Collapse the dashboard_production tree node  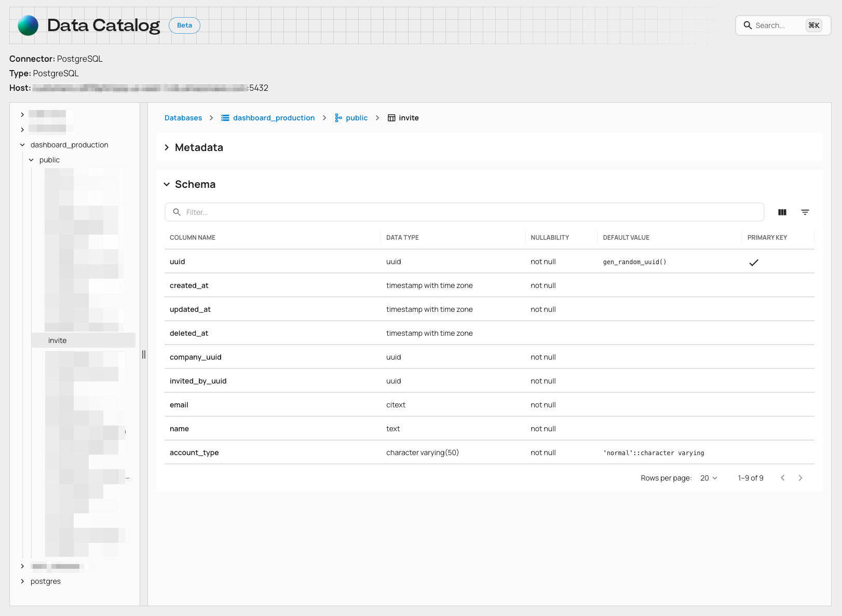[x=22, y=145]
